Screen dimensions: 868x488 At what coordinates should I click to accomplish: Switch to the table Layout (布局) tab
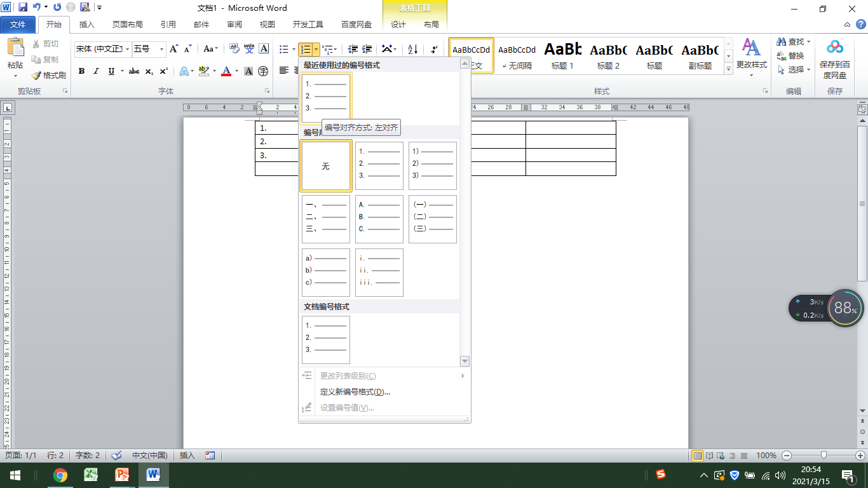point(431,25)
